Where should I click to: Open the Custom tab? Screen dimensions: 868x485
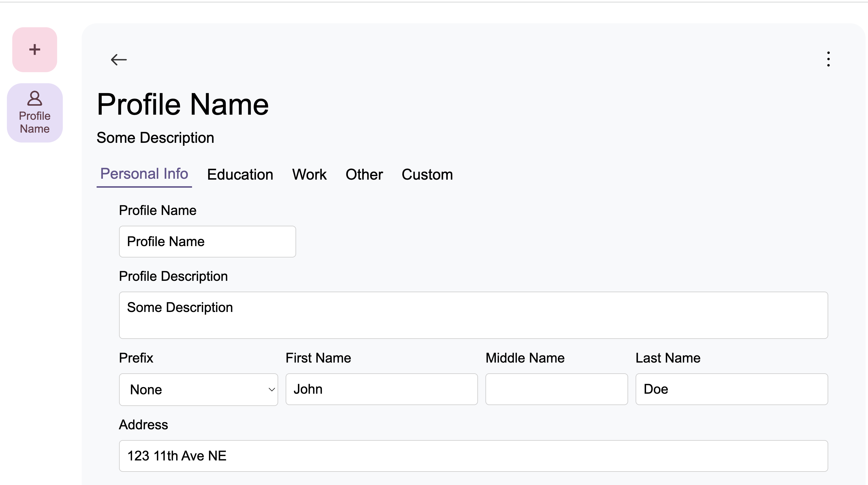[x=427, y=175]
